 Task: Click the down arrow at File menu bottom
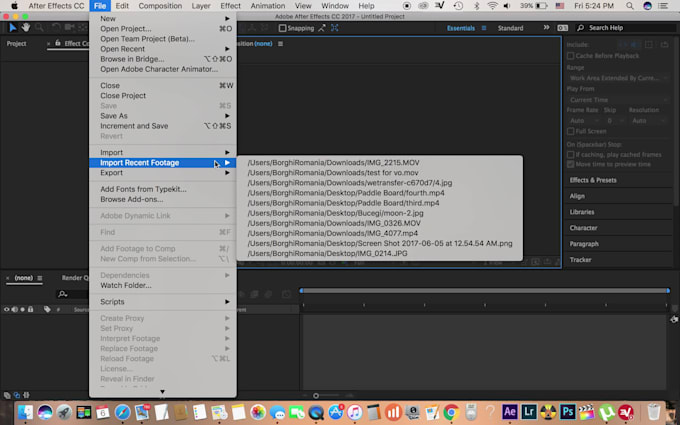point(162,392)
